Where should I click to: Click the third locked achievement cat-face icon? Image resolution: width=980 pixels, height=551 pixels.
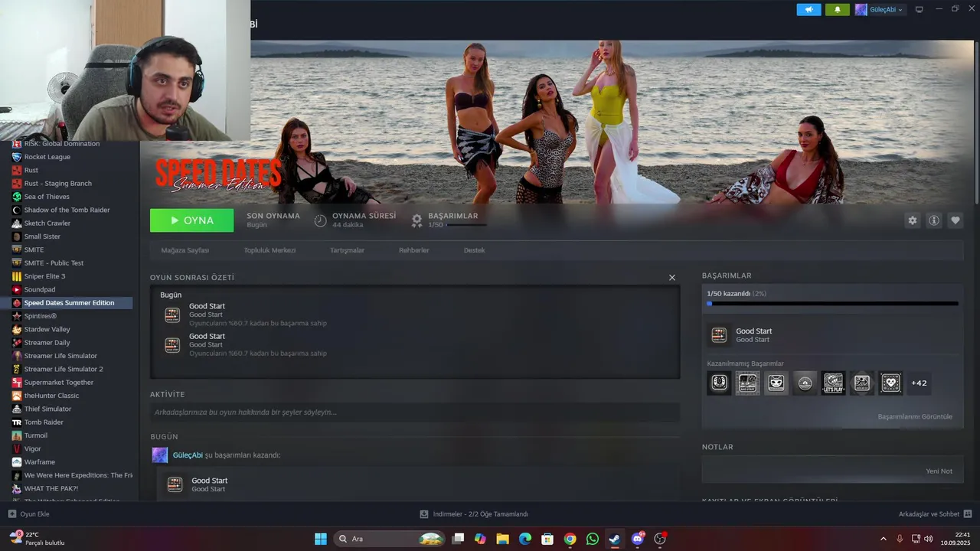776,383
